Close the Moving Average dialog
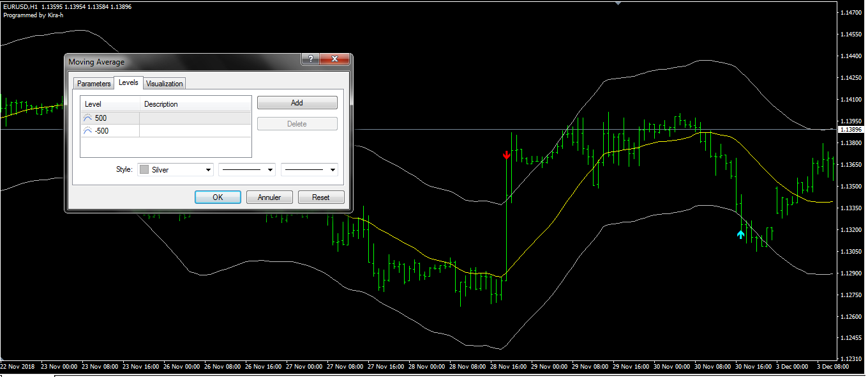868x377 pixels. point(334,59)
